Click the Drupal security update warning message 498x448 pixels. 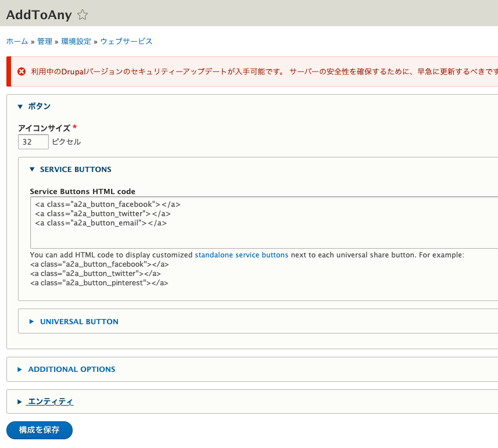264,71
